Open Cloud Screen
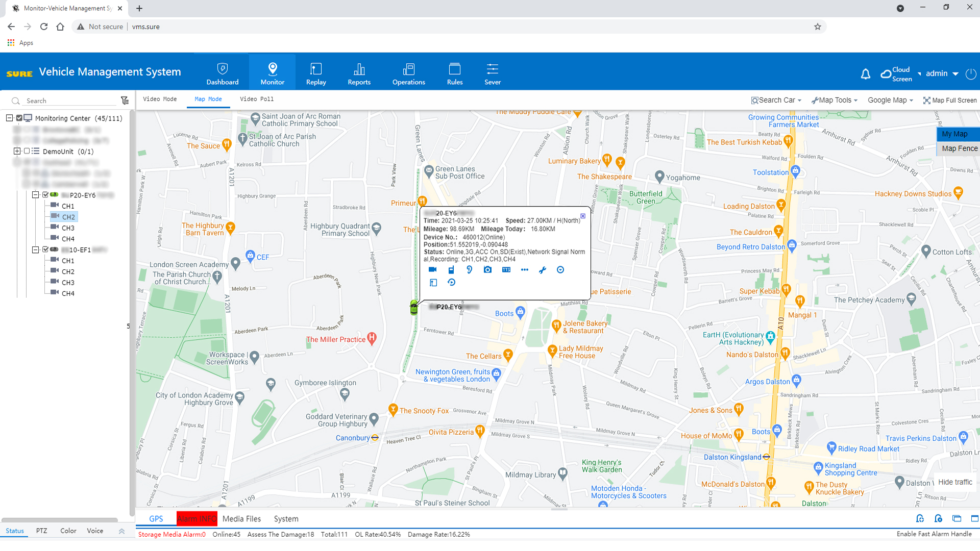The width and height of the screenshot is (980, 551). click(896, 74)
